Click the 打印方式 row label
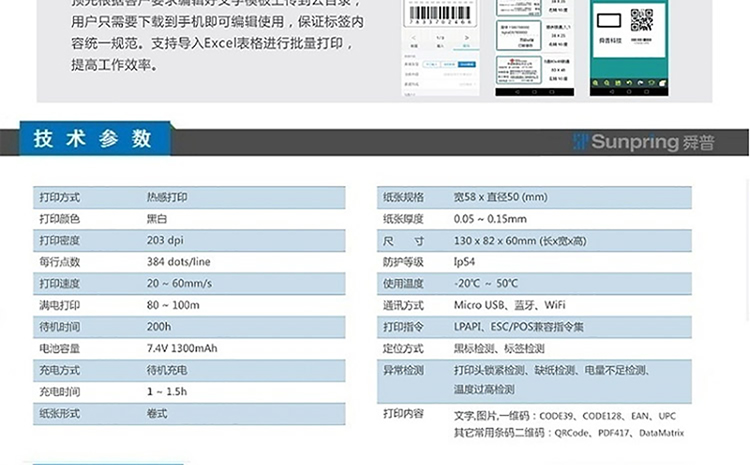The width and height of the screenshot is (750, 465). 59,197
